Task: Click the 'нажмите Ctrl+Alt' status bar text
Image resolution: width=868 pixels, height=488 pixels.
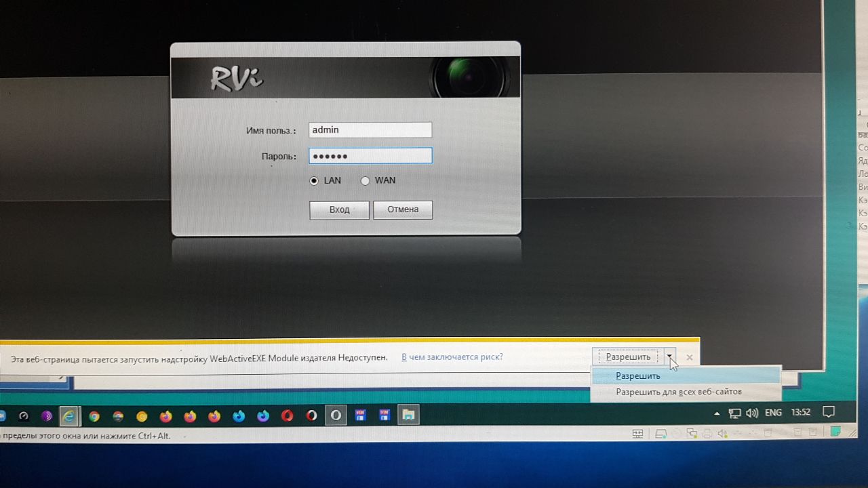Action: pos(136,436)
